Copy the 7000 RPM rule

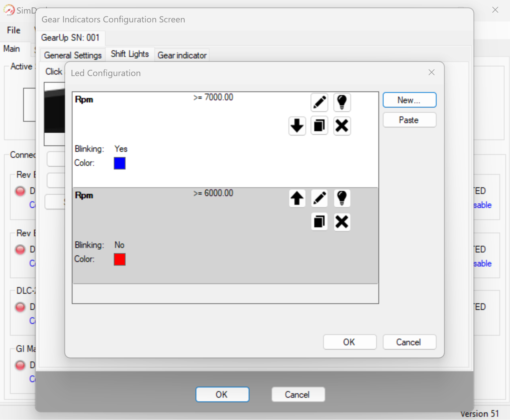(319, 126)
